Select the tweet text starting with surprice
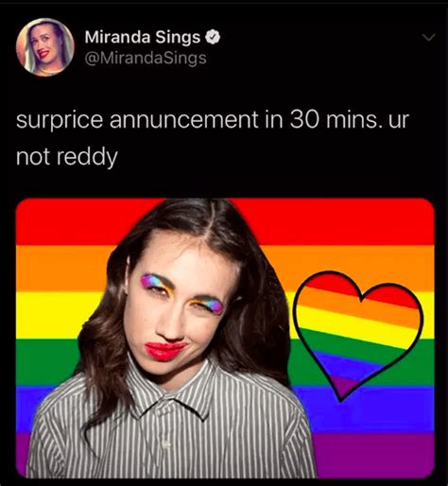This screenshot has width=448, height=486. [213, 138]
